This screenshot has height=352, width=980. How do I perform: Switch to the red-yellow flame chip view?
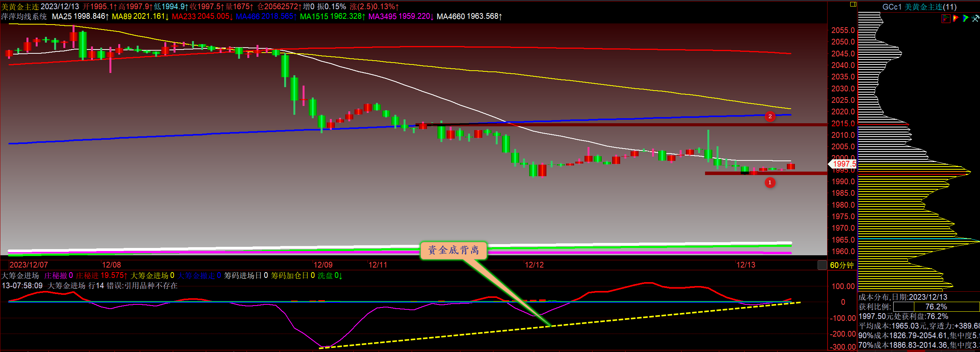click(x=956, y=18)
